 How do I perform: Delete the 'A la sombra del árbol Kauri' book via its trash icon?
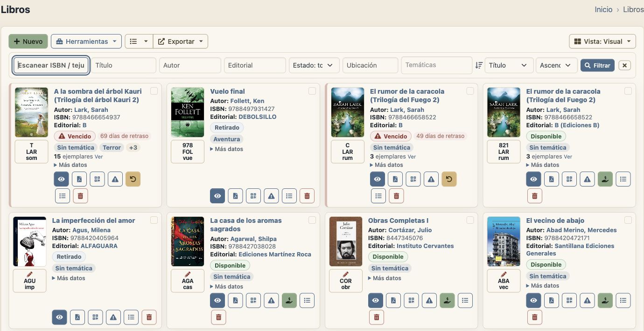click(x=80, y=196)
